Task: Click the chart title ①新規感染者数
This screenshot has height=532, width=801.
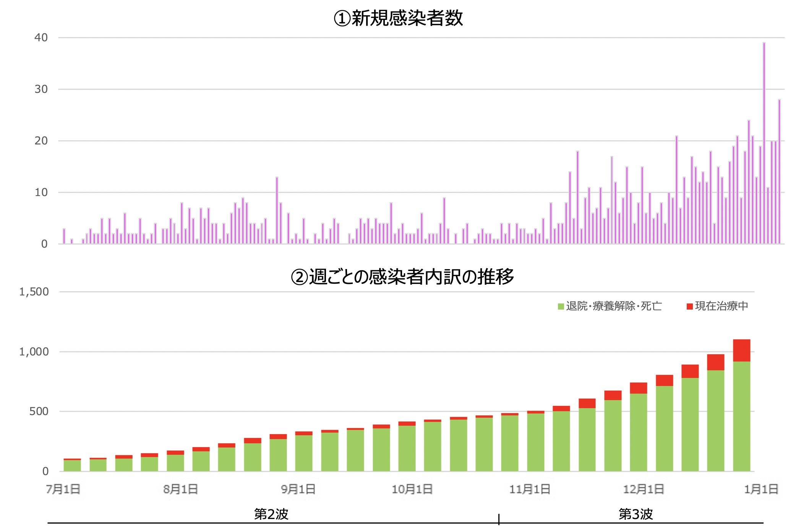Action: coord(398,18)
